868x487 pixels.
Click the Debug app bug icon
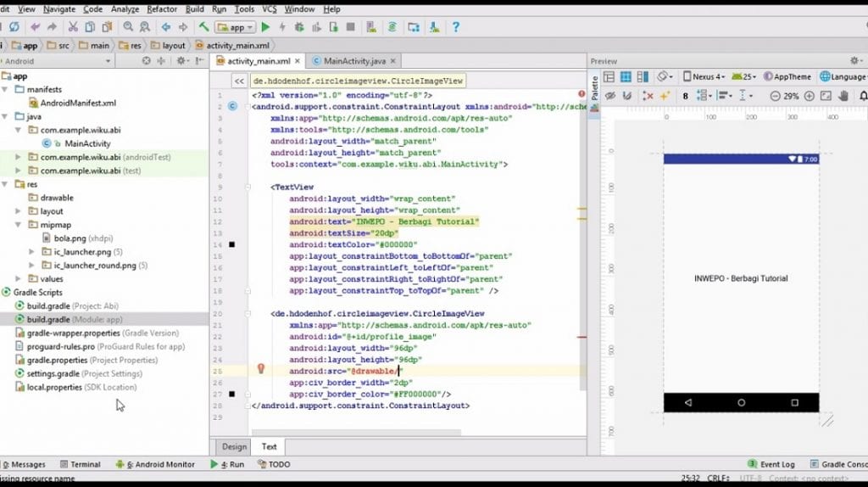click(x=299, y=27)
